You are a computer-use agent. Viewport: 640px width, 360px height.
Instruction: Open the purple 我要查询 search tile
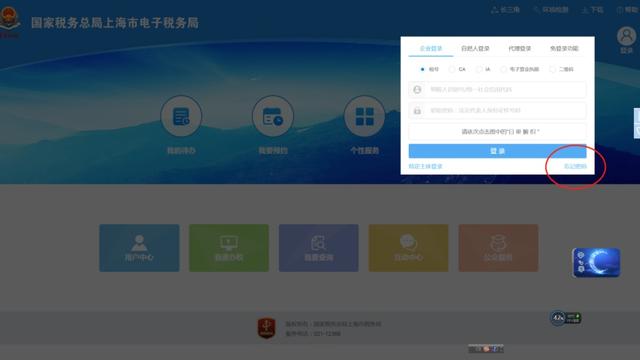click(319, 248)
